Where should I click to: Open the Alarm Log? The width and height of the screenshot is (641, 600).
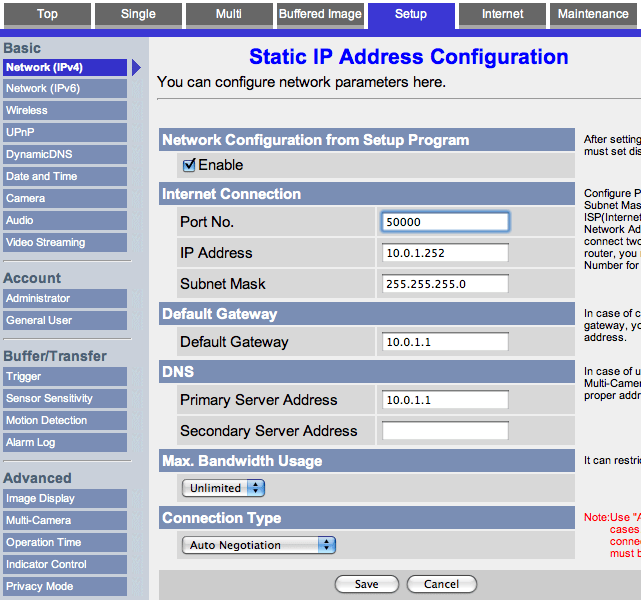65,443
